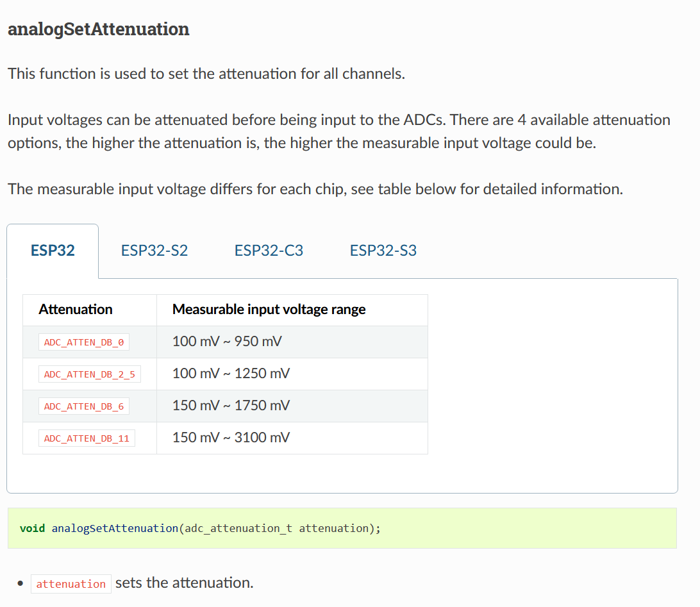Click the void analogSetAttenuation code block

tap(342, 528)
